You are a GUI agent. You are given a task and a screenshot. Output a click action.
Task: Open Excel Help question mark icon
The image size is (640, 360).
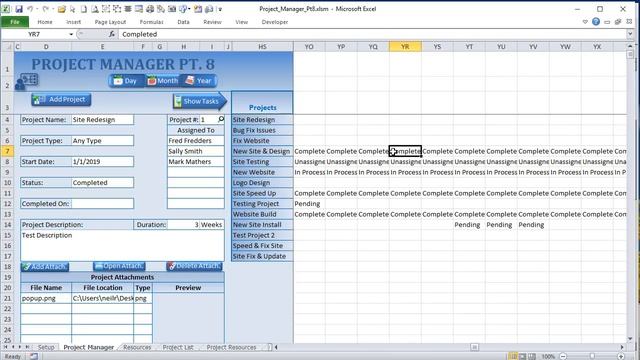coord(596,22)
